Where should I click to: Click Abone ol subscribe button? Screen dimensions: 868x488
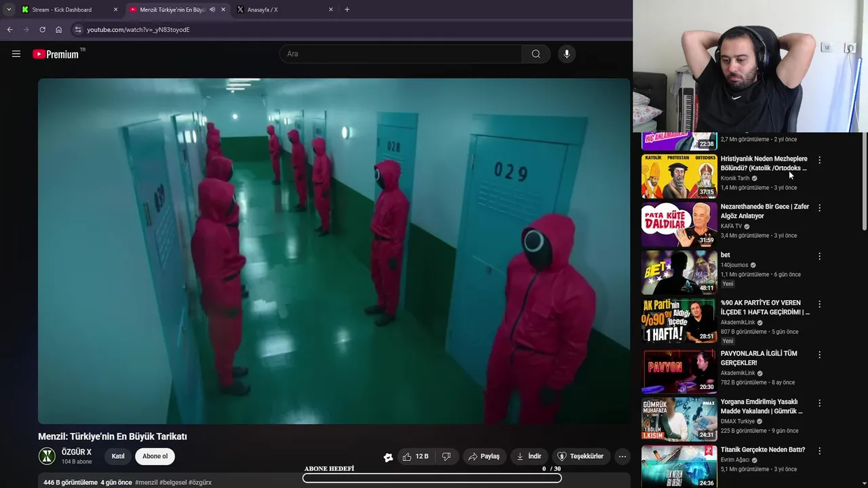[155, 456]
